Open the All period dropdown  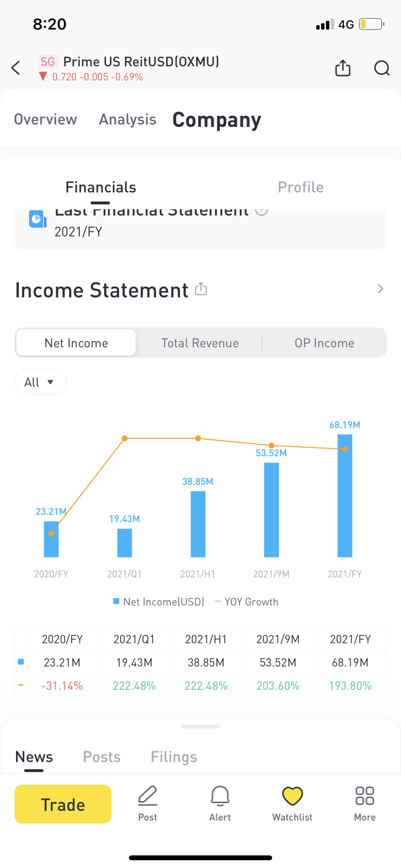40,382
